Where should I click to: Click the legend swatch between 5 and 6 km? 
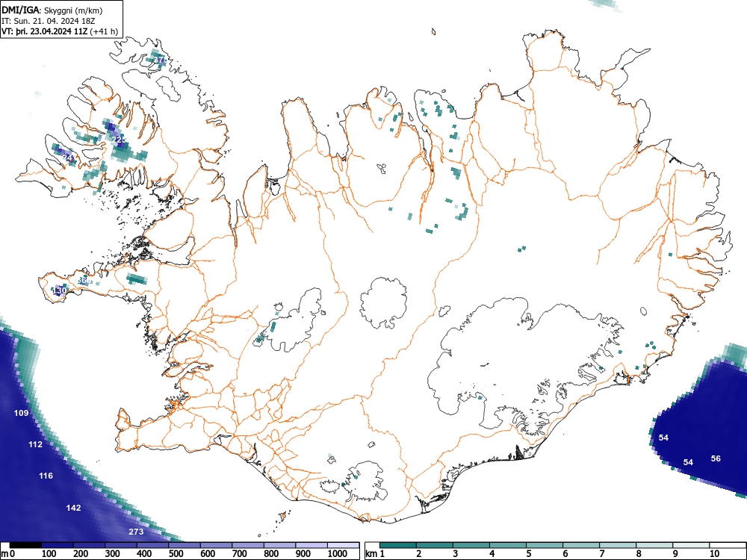(x=545, y=545)
